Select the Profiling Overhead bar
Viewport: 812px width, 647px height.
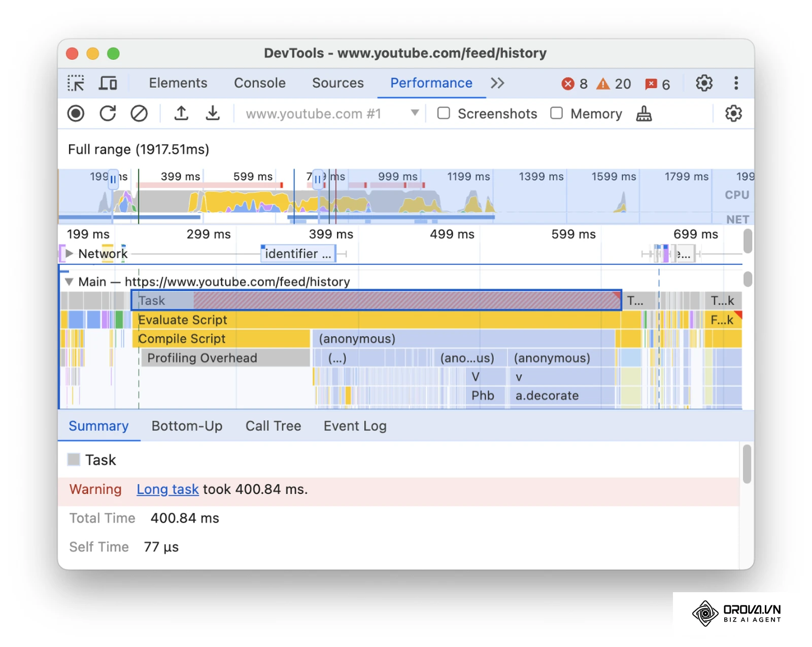click(x=226, y=358)
